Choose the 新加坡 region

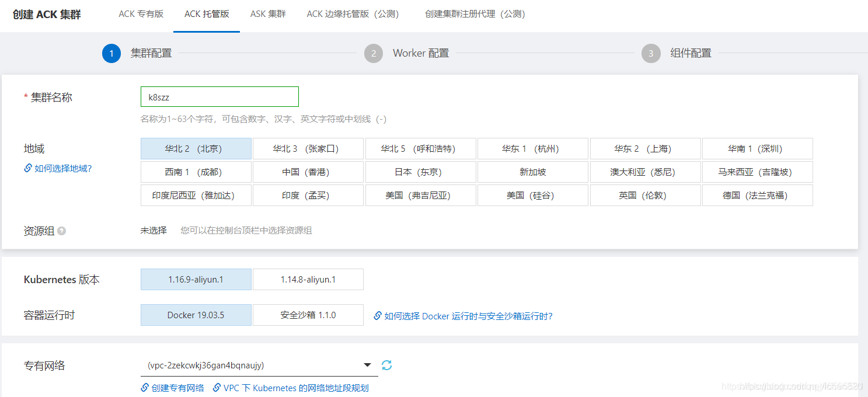[533, 172]
